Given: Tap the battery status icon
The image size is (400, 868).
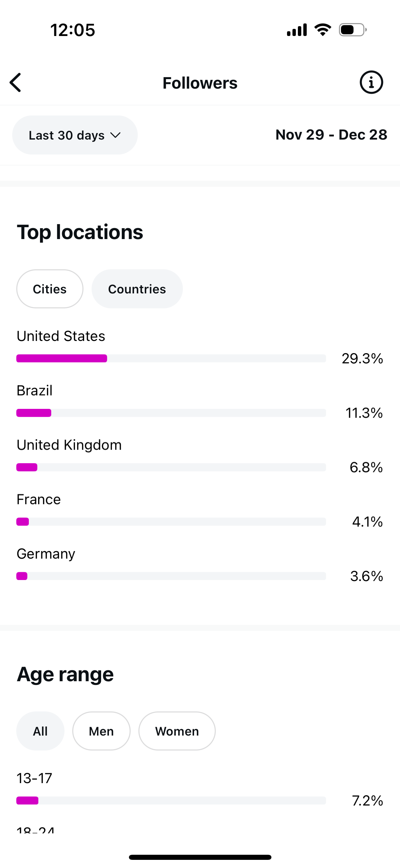Looking at the screenshot, I should click(x=353, y=30).
